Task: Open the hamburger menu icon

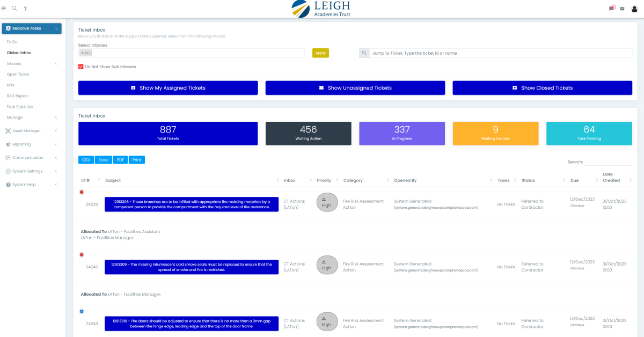Action: click(x=4, y=9)
